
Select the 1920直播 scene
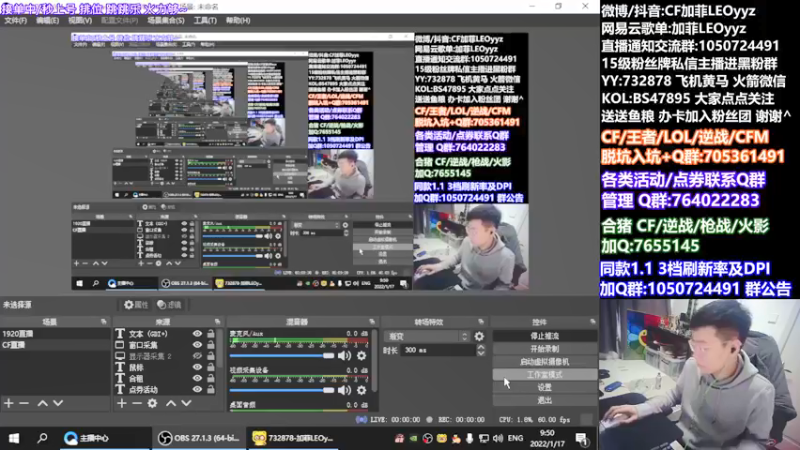(x=55, y=334)
